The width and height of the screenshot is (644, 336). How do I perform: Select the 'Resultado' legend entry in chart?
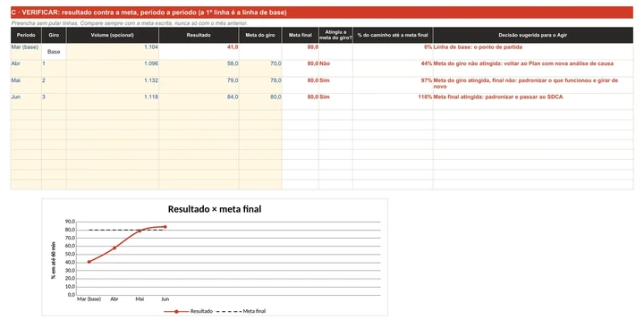(189, 311)
